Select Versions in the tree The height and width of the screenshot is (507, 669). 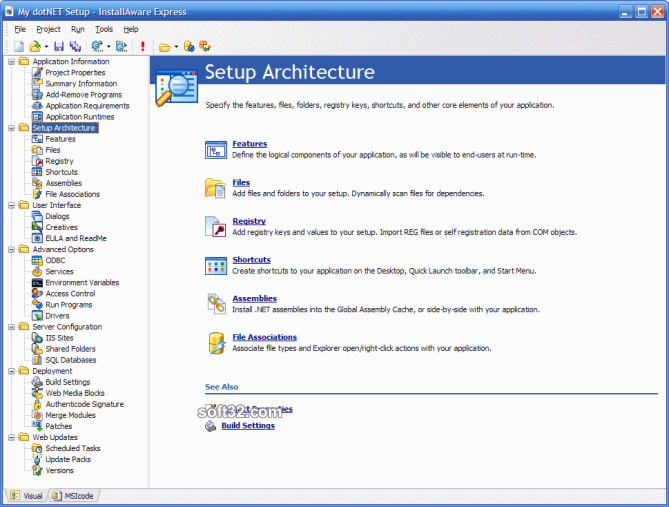pos(59,470)
